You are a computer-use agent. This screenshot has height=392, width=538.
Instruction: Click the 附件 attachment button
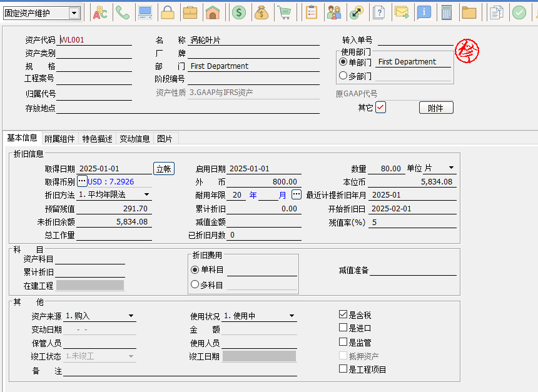(436, 108)
